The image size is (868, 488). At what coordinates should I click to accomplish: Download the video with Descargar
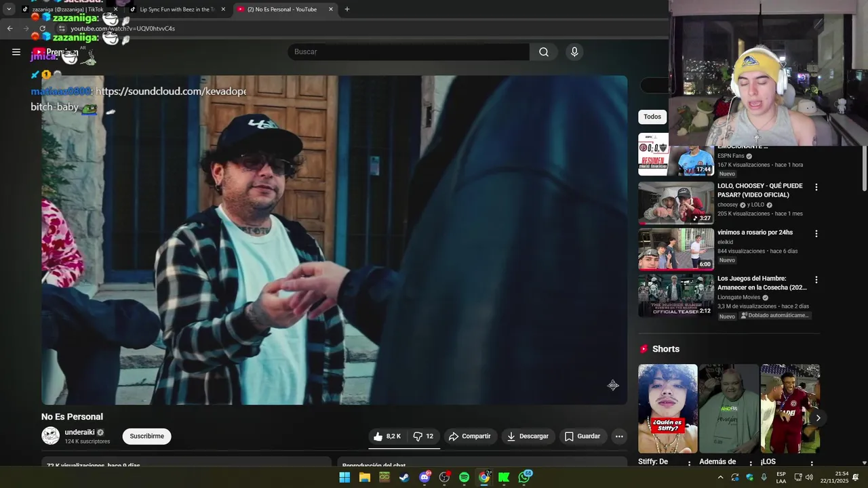[x=528, y=436]
